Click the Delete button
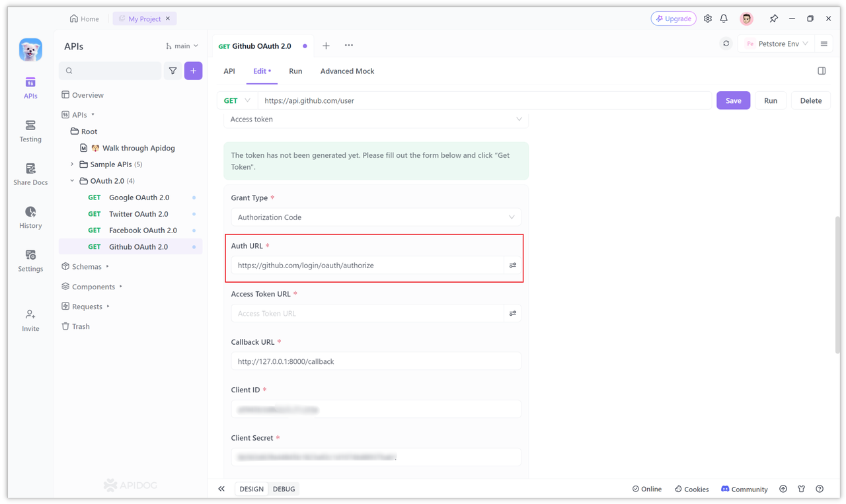The image size is (846, 504). click(x=811, y=100)
